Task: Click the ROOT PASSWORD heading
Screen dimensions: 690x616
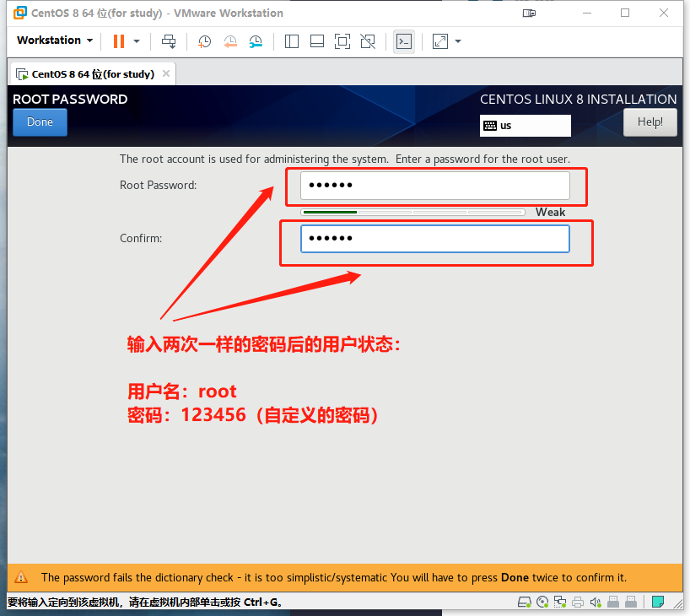Action: click(70, 100)
